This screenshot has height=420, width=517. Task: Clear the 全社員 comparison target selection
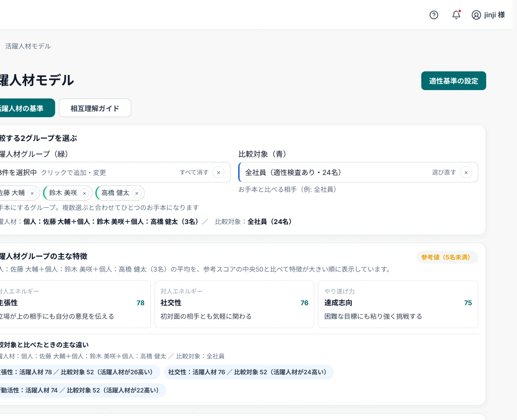466,172
